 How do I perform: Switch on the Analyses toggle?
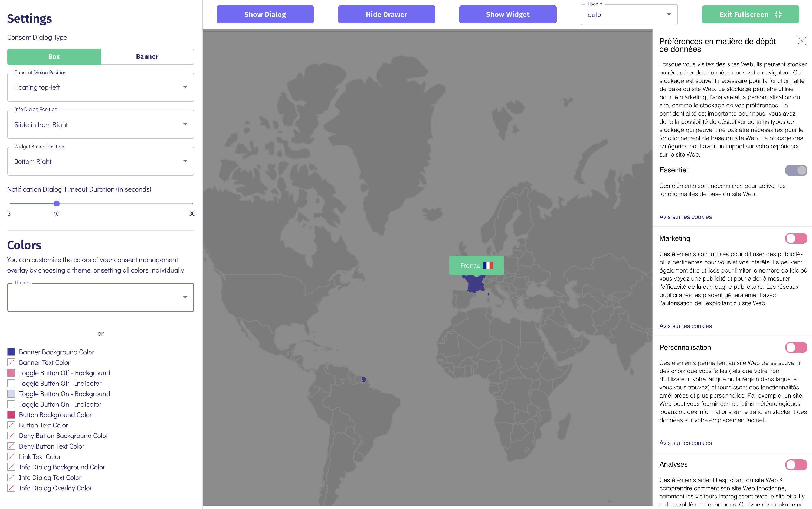point(796,465)
